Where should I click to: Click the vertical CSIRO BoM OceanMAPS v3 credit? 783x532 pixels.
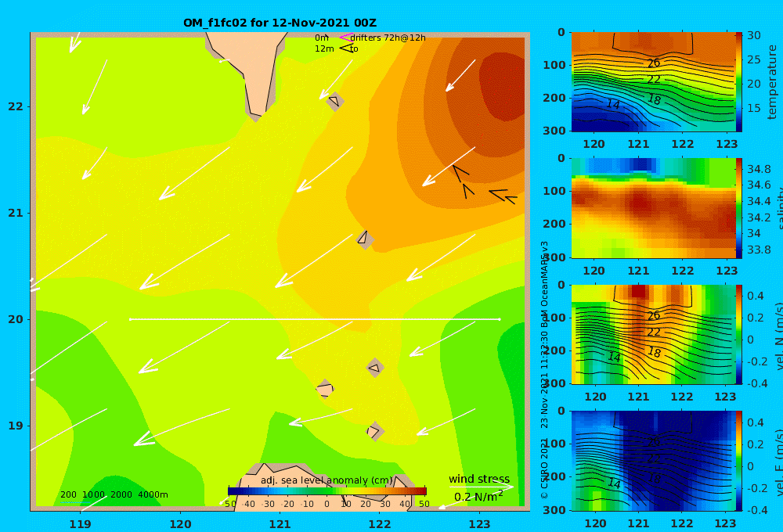[544, 369]
